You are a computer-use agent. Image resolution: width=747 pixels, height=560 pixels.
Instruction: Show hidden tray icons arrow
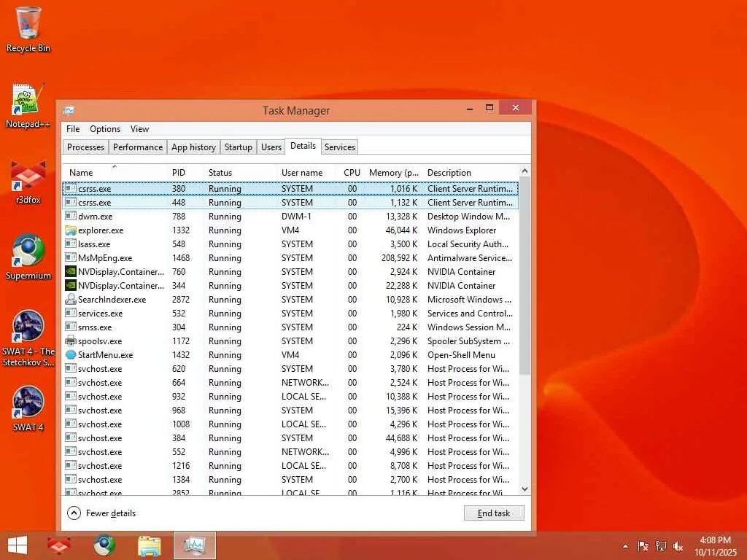(625, 546)
